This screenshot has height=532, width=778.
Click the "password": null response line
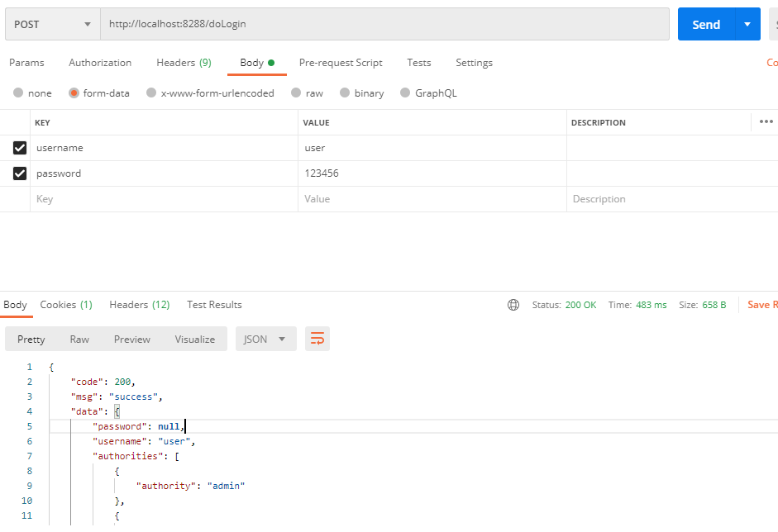(139, 426)
